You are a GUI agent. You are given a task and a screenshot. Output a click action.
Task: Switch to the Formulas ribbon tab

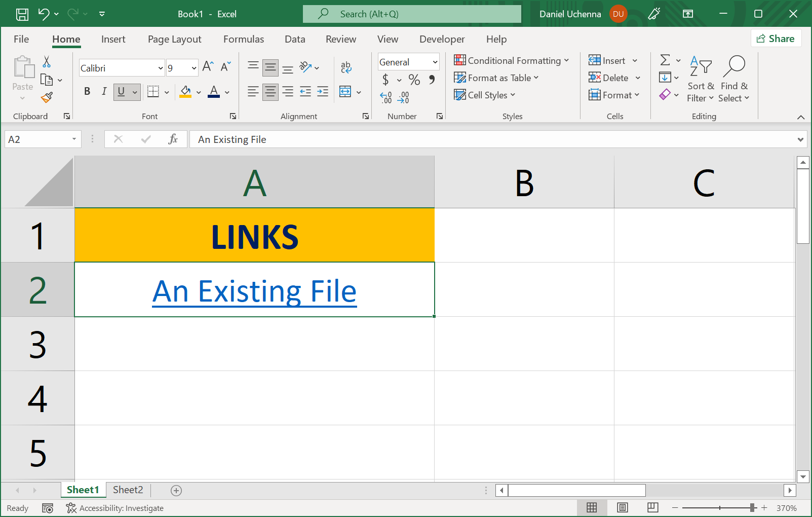[244, 39]
